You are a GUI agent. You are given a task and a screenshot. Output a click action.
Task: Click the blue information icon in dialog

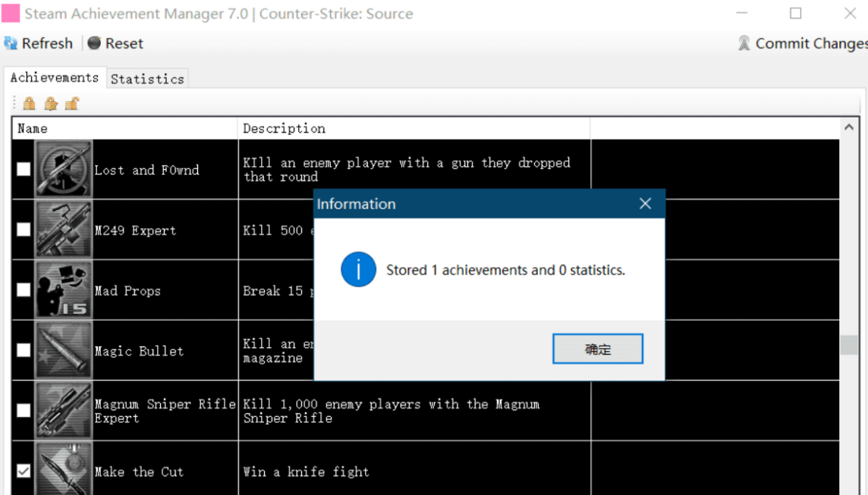click(358, 269)
